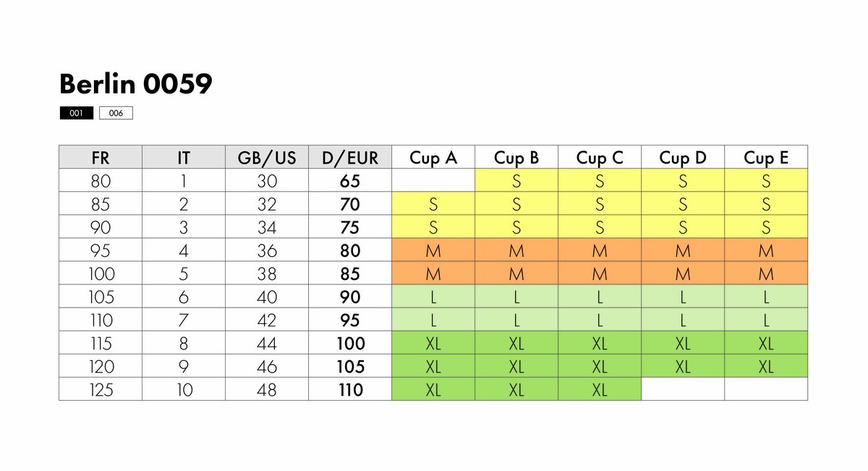
Task: Select M cell for 85 Cup D
Action: [x=683, y=273]
